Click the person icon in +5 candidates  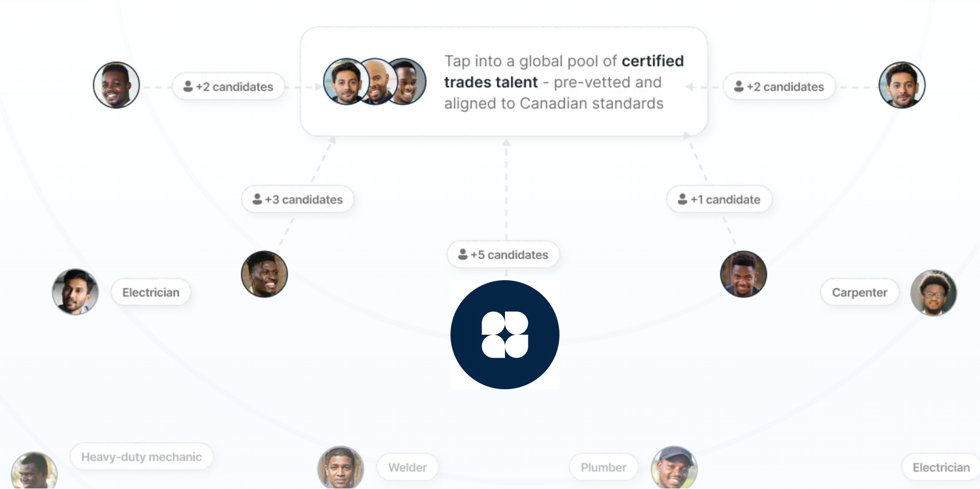462,255
